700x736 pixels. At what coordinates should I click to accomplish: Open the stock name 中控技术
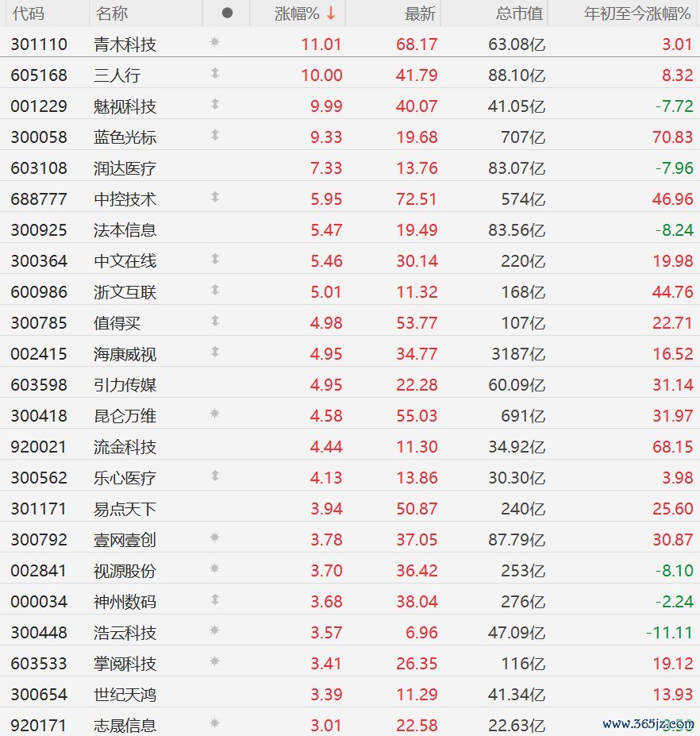pos(125,198)
